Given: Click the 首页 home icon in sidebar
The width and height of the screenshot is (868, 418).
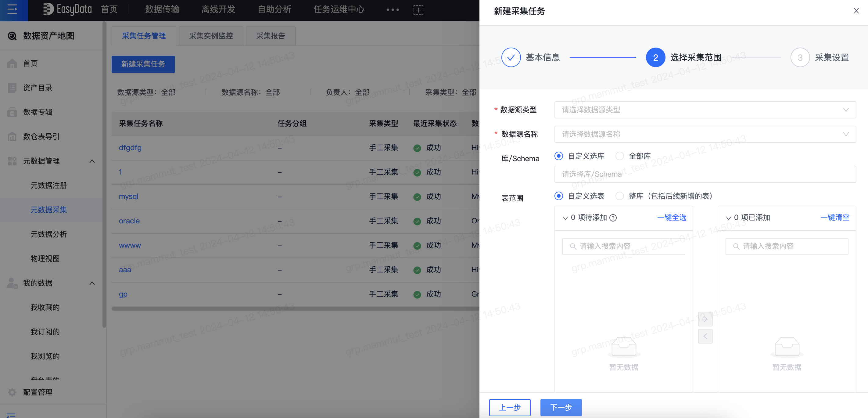Looking at the screenshot, I should (12, 63).
